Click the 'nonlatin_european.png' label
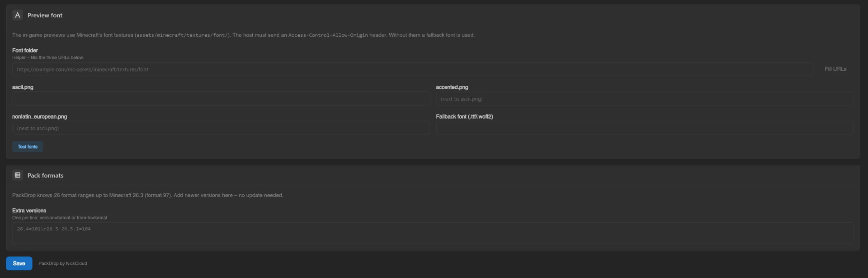 [39, 116]
